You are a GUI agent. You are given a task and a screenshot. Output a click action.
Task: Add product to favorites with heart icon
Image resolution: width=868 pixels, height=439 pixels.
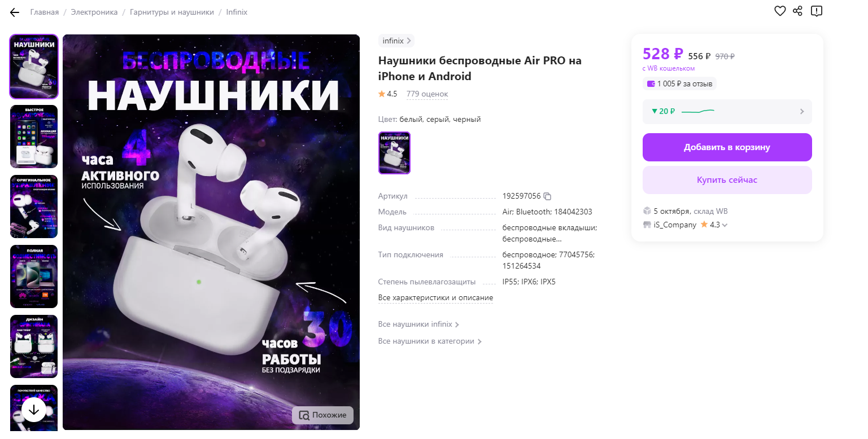[780, 11]
